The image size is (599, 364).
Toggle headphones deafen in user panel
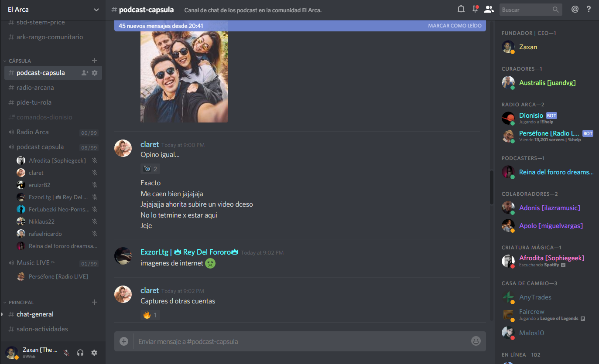tap(80, 353)
